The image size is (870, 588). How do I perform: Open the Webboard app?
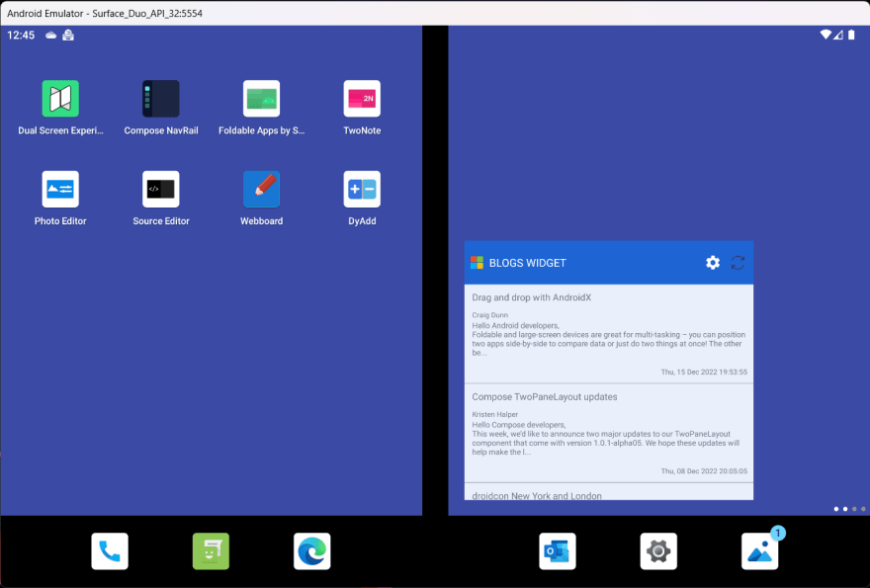(x=261, y=189)
